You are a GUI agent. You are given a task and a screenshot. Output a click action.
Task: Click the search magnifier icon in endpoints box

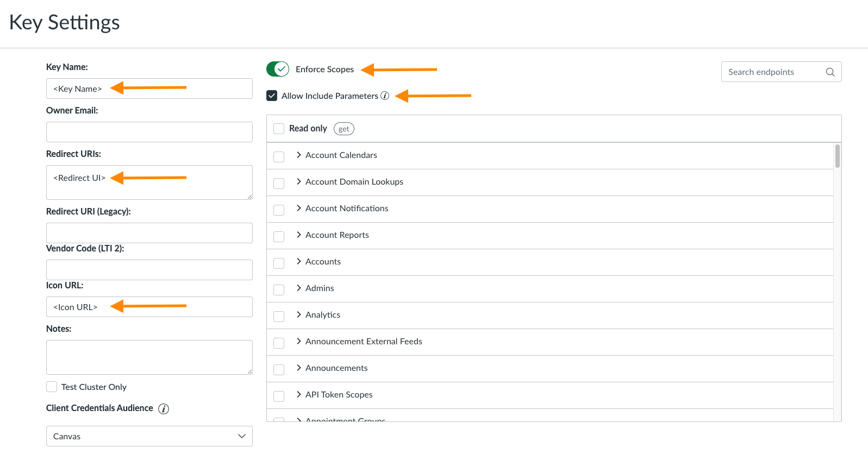[x=830, y=72]
